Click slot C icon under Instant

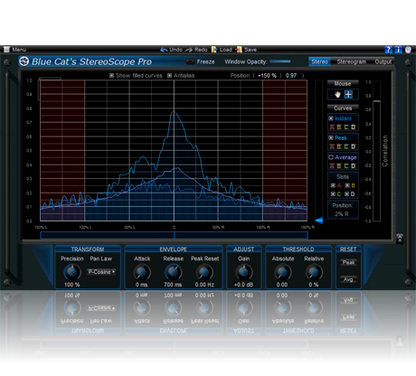346,127
